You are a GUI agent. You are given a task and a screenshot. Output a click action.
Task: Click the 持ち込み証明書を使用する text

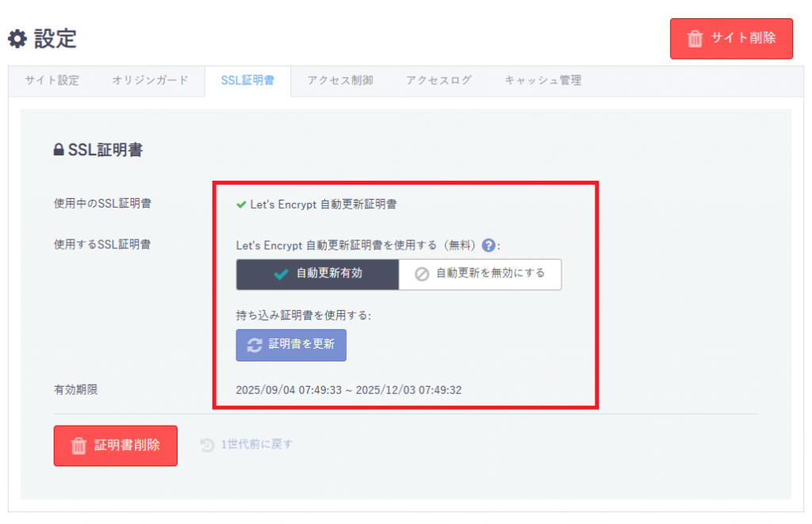pos(304,316)
